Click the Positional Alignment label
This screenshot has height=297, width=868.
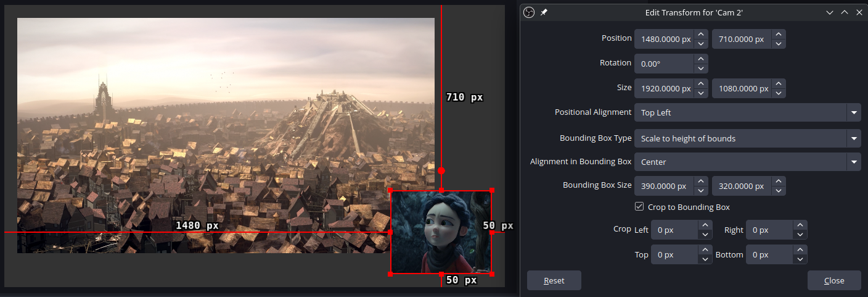(593, 112)
